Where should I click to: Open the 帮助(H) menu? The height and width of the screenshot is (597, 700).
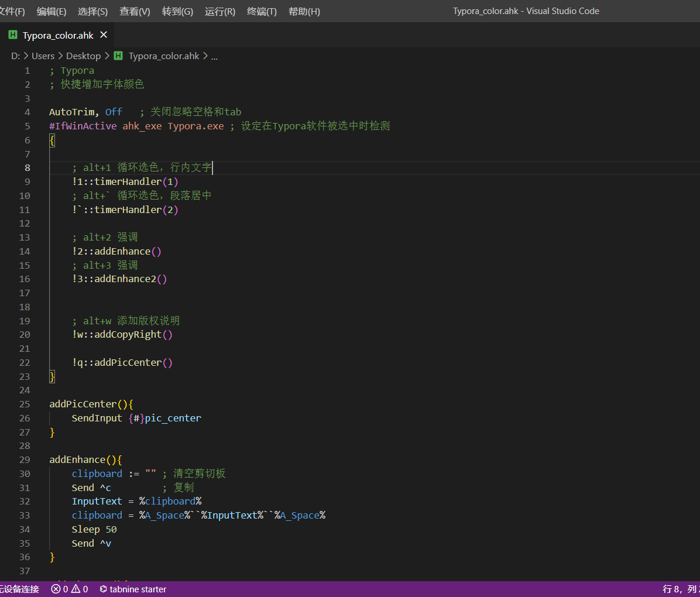pos(304,11)
